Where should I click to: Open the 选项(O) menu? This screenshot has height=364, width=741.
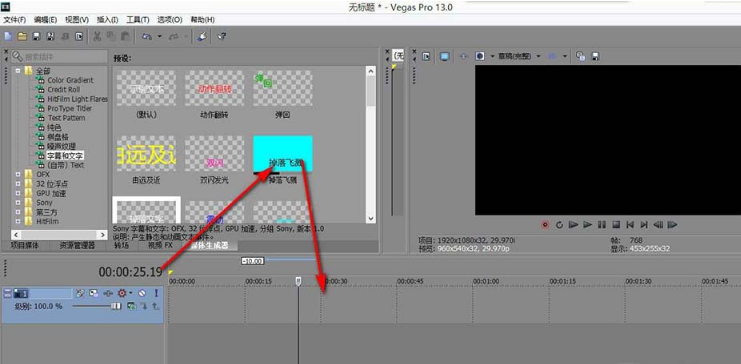[170, 20]
